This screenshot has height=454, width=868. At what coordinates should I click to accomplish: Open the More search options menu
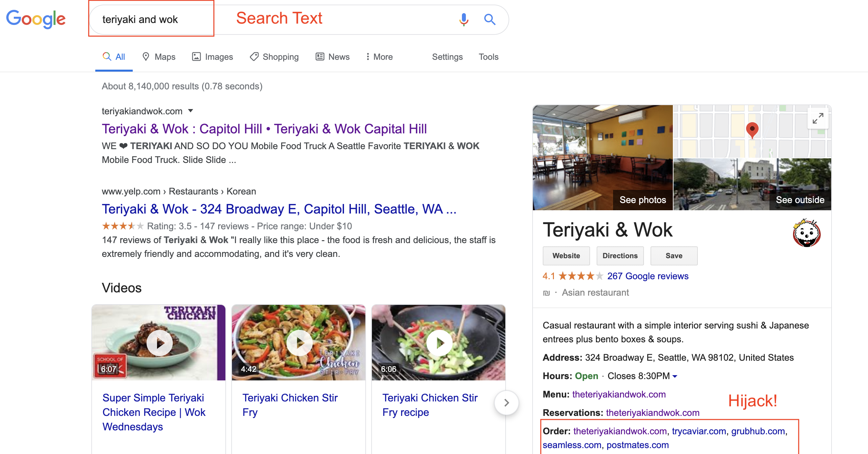379,57
